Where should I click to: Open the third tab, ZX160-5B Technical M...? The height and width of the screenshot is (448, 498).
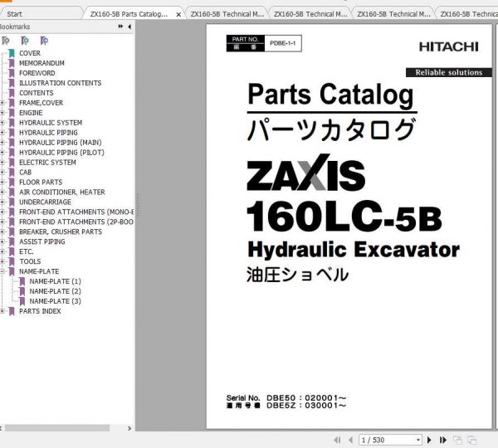click(x=310, y=14)
